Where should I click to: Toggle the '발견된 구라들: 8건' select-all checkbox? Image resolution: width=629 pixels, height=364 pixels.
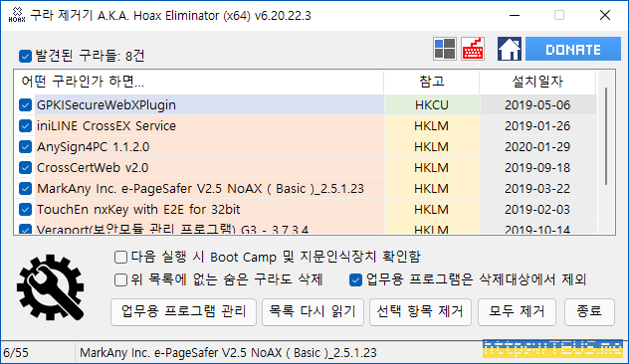(25, 56)
